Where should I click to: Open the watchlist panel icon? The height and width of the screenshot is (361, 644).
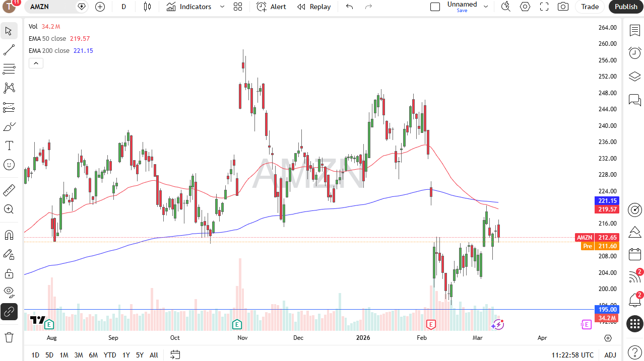(x=635, y=31)
